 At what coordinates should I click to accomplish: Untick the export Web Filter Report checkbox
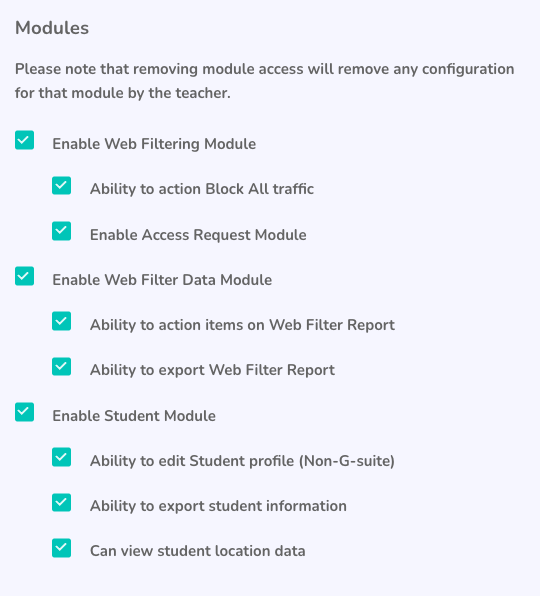(x=62, y=366)
